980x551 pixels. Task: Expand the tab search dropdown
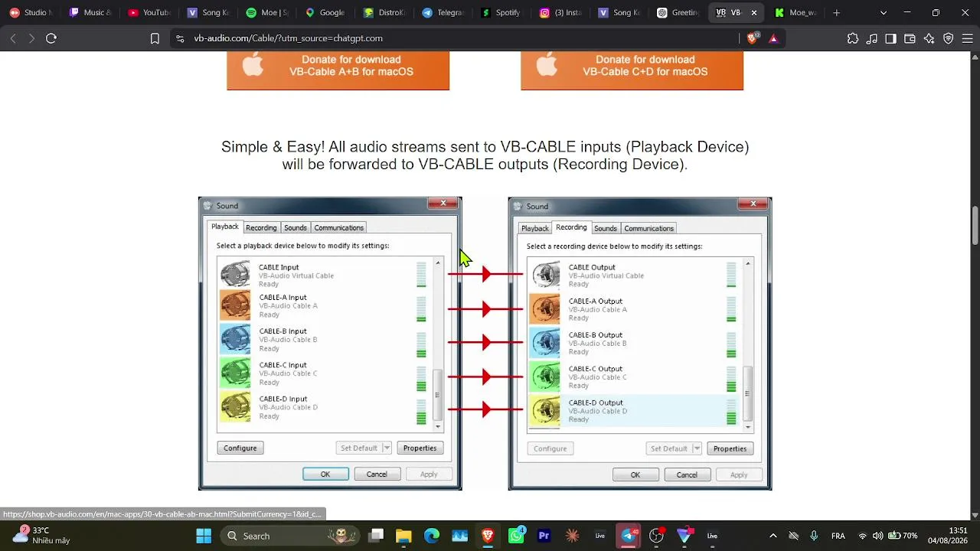tap(884, 12)
